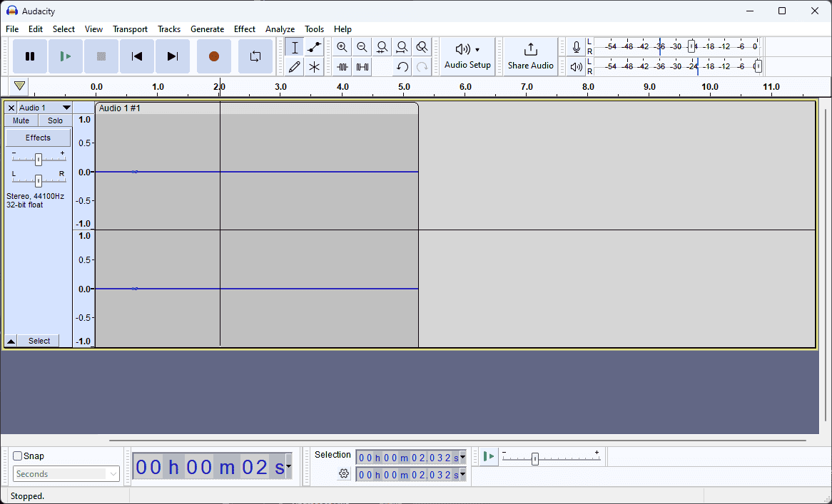Solo the Audio 1 track

55,121
